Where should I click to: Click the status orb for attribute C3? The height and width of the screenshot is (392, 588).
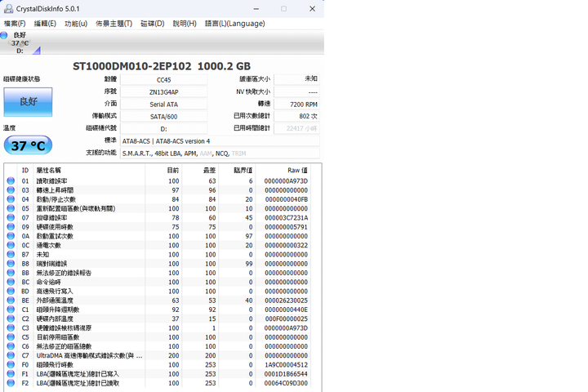tap(11, 327)
